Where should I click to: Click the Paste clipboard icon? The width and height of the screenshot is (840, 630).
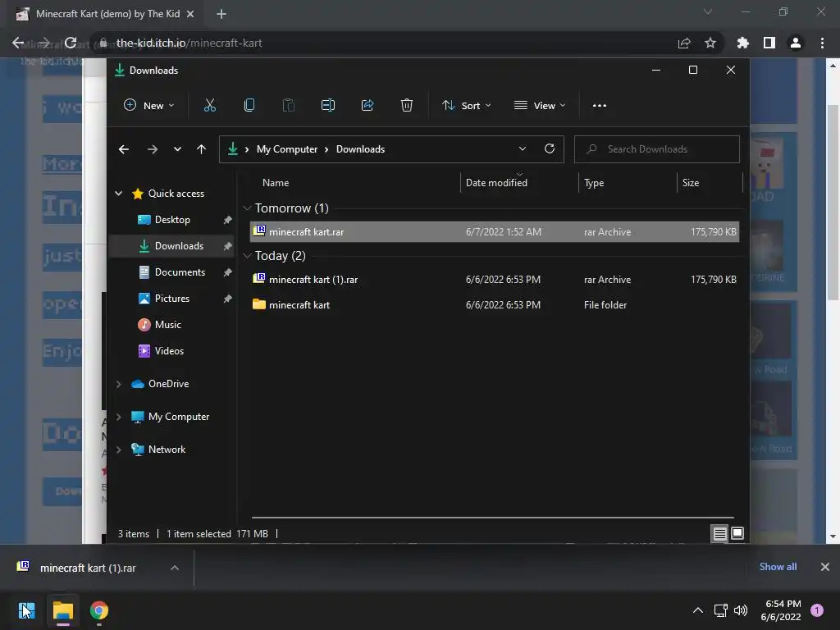(x=288, y=106)
